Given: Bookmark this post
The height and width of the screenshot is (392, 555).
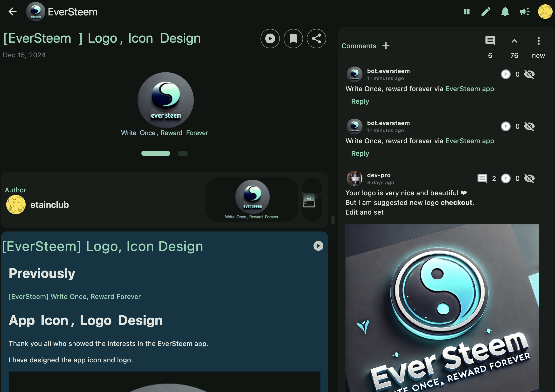Looking at the screenshot, I should click(x=293, y=38).
